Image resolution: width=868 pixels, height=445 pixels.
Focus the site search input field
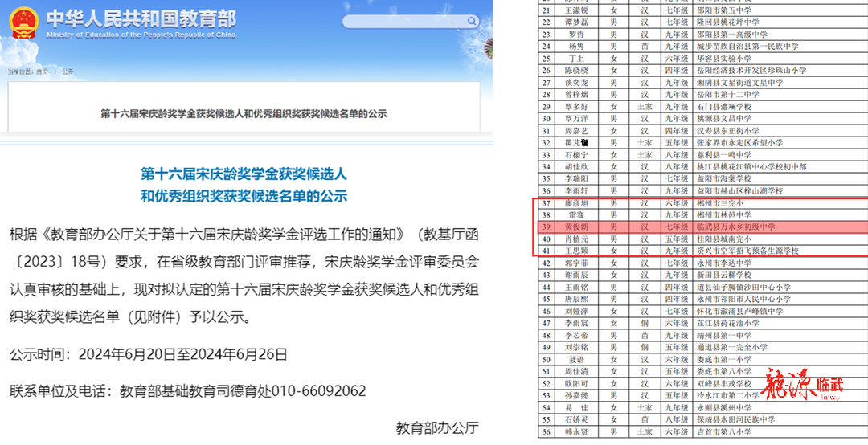pyautogui.click(x=410, y=22)
